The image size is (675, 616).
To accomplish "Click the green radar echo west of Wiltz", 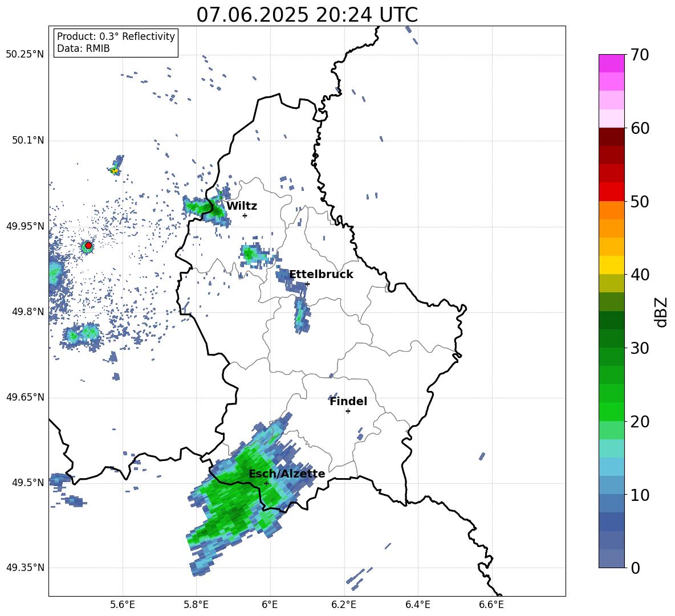I will [206, 208].
